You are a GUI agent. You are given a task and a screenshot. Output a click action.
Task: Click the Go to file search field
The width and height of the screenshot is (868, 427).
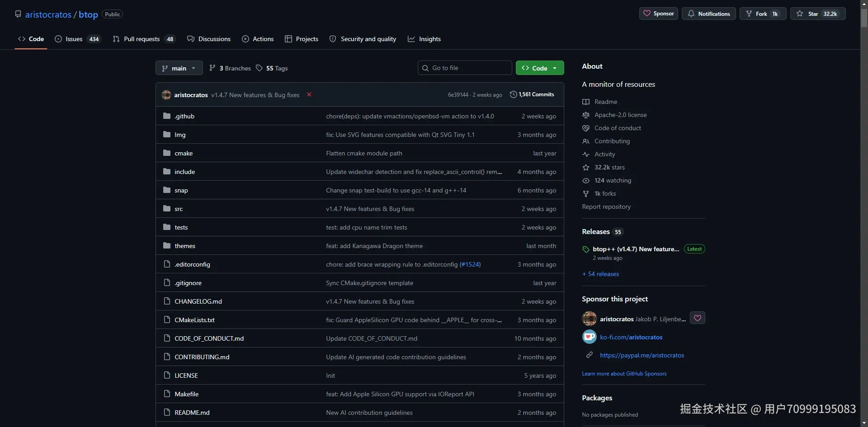pos(465,68)
